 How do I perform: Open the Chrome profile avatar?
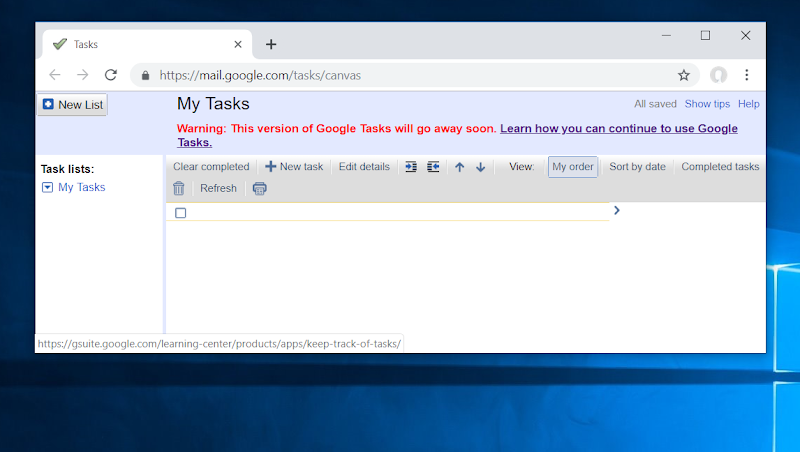(x=718, y=75)
